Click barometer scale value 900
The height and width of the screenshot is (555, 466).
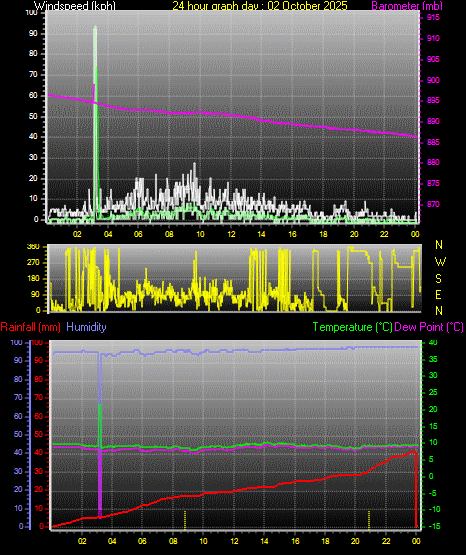433,80
